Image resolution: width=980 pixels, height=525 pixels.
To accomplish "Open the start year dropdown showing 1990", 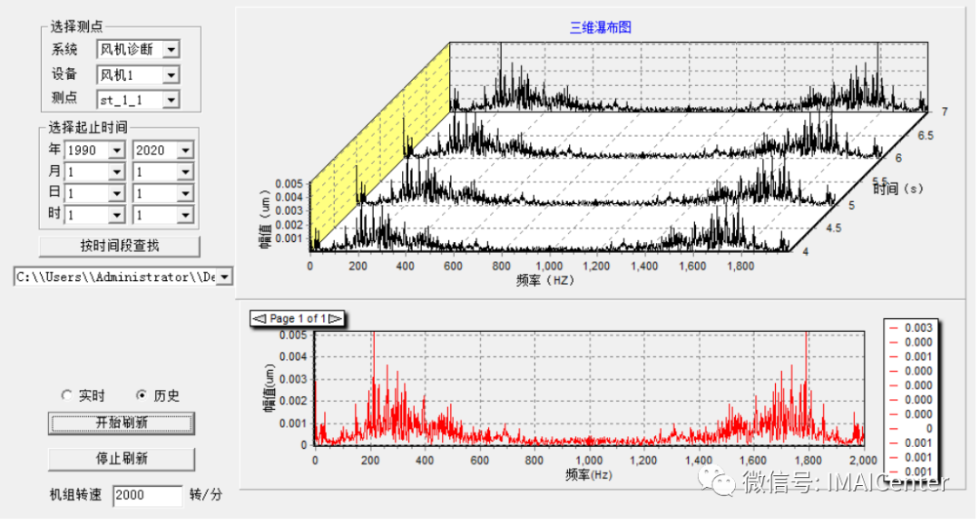I will click(x=117, y=150).
